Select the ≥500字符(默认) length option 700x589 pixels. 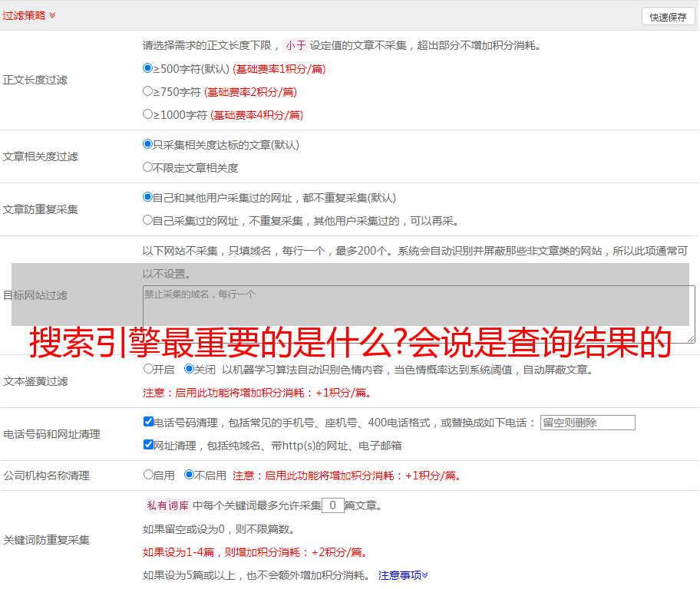pos(148,67)
